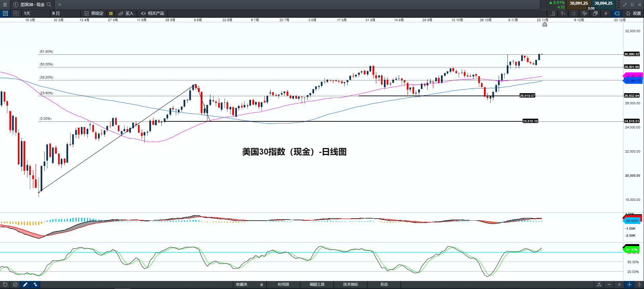This screenshot has height=289, width=644.
Task: Click the (0.00%) Fibonacci level label
Action: tap(45, 119)
